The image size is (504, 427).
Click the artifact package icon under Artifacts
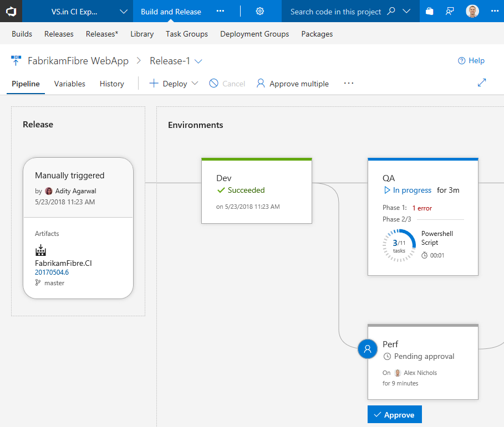click(40, 250)
